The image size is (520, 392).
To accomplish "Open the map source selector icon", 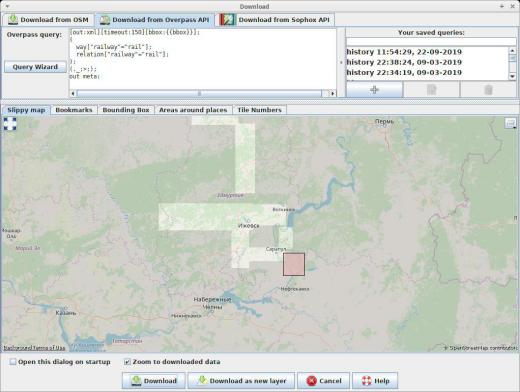I will coord(511,123).
